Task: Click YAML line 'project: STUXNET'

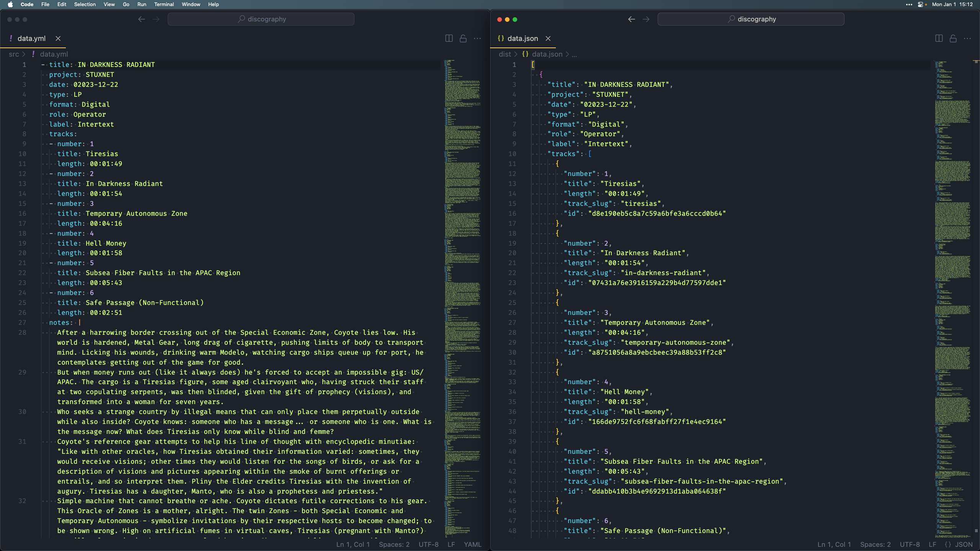Action: coord(81,75)
